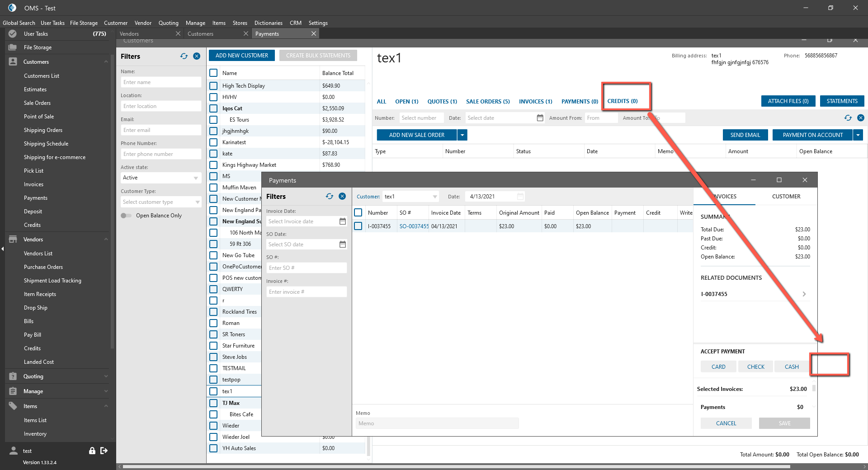Click the Enter invoice # field
Image resolution: width=868 pixels, height=470 pixels.
click(307, 292)
